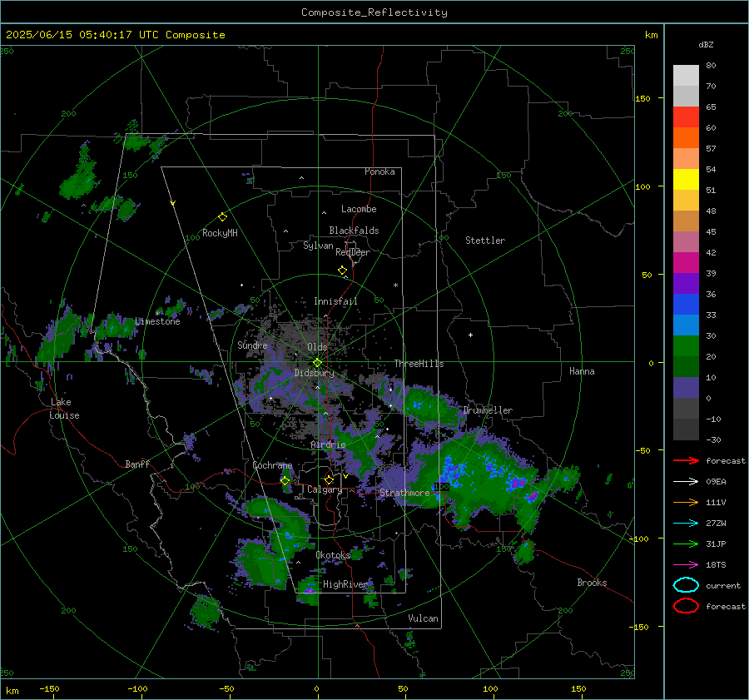The height and width of the screenshot is (700, 749).
Task: Click the Airdrie city label
Action: click(x=328, y=444)
